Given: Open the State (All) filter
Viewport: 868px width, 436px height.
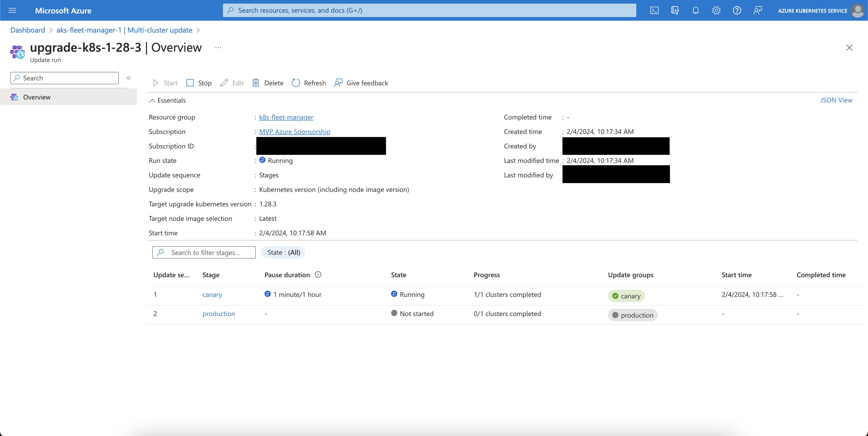Looking at the screenshot, I should (x=283, y=253).
